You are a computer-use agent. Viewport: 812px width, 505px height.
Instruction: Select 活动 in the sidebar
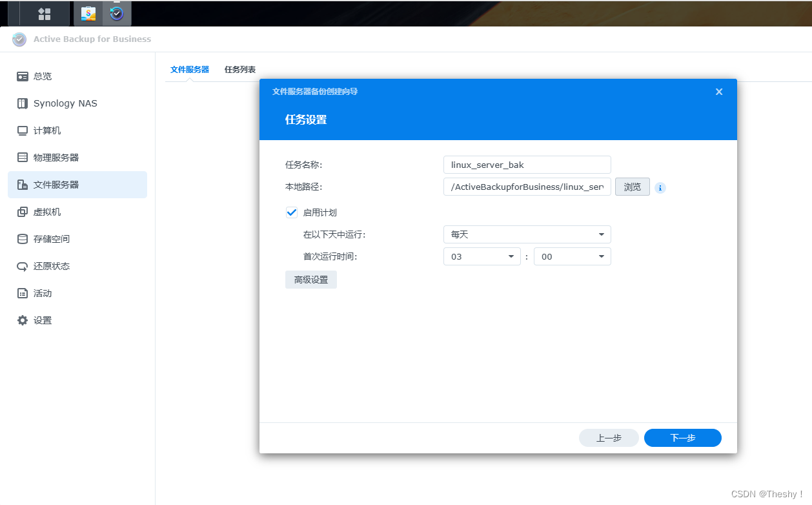77,293
